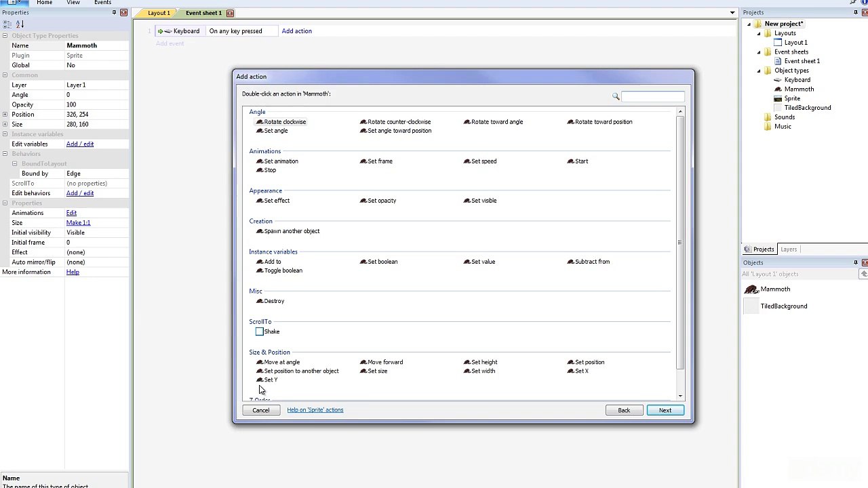Expand the Position property row
Image resolution: width=868 pixels, height=488 pixels.
coord(5,115)
